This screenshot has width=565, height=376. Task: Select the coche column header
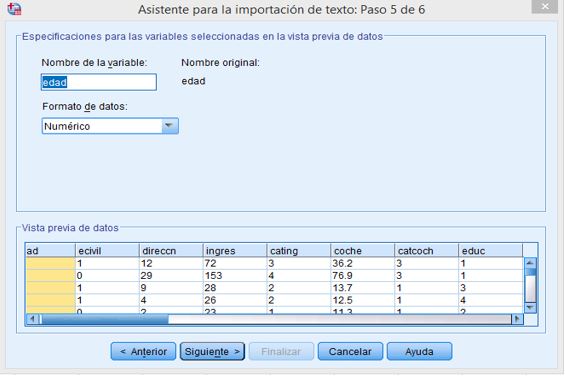(x=362, y=251)
